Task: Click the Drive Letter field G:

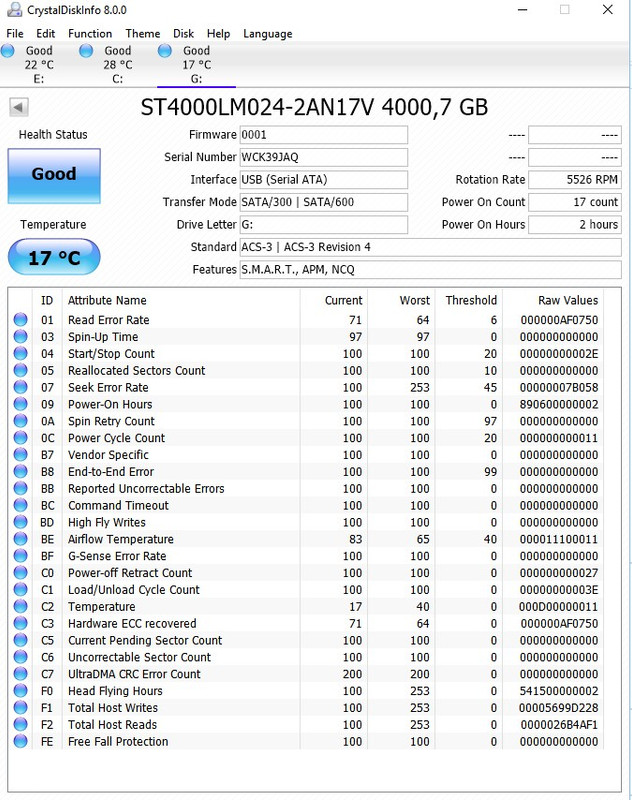Action: tap(323, 224)
